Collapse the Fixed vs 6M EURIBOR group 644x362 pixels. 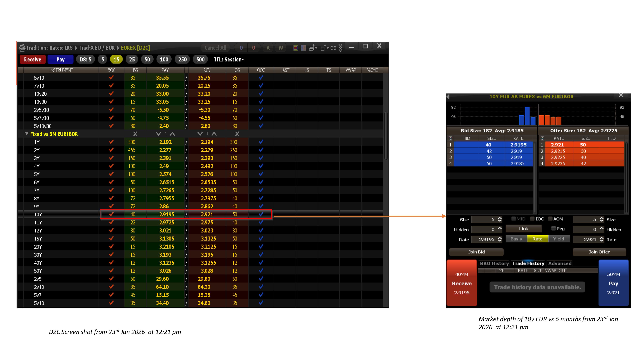27,134
